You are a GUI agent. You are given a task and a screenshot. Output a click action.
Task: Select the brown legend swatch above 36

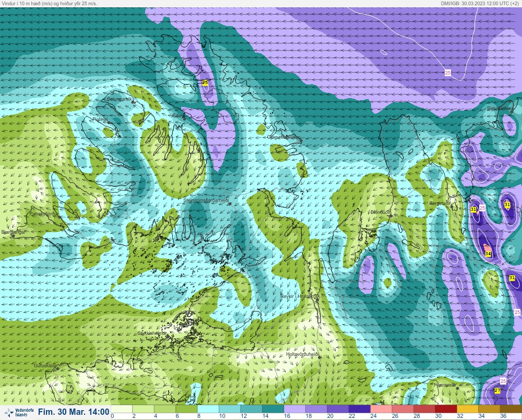click(x=511, y=409)
